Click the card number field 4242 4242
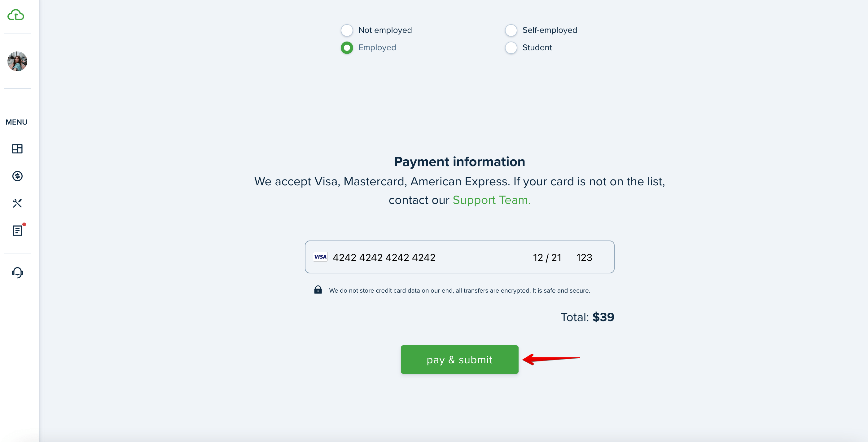Image resolution: width=868 pixels, height=442 pixels. tap(384, 257)
